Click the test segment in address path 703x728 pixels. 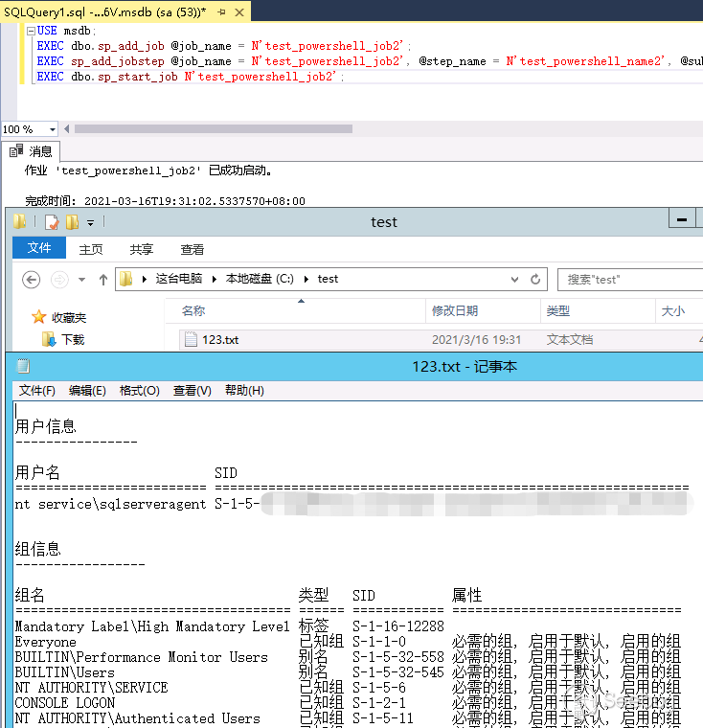(x=328, y=279)
